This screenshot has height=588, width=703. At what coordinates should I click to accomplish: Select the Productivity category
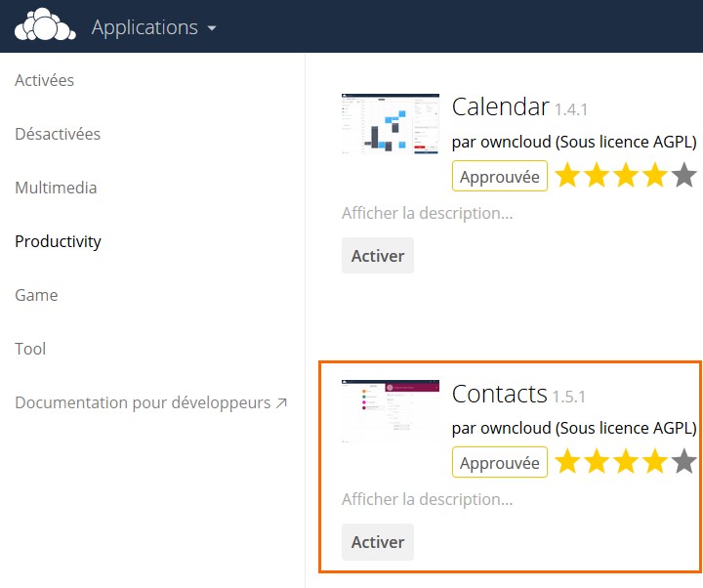click(x=59, y=241)
